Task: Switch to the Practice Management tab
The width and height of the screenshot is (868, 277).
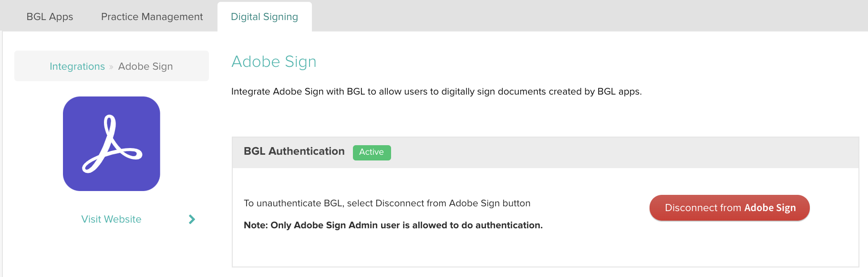Action: click(152, 17)
